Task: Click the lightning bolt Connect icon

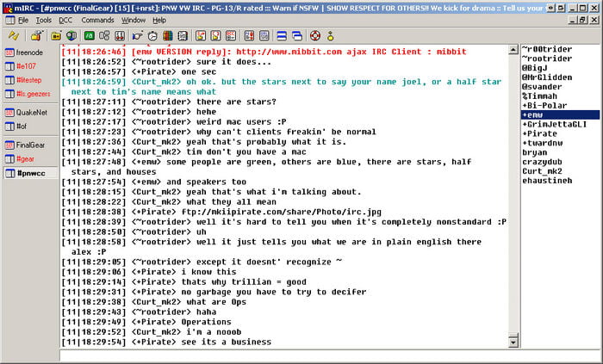Action: [x=14, y=36]
